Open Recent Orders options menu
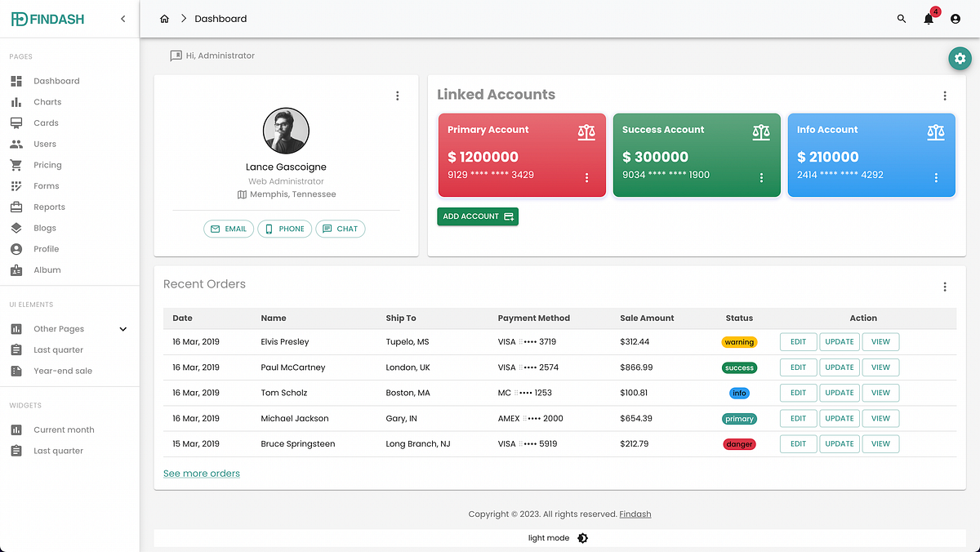Viewport: 980px width, 552px height. click(x=945, y=287)
